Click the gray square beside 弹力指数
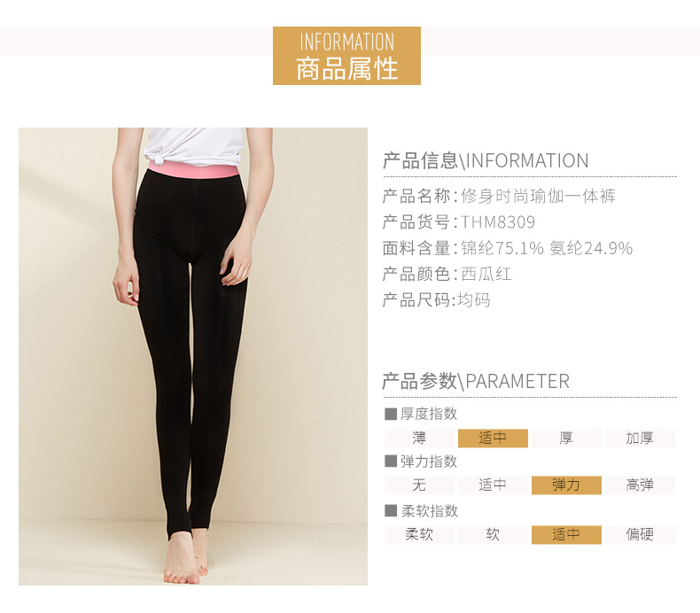700x613 pixels. coord(391,462)
